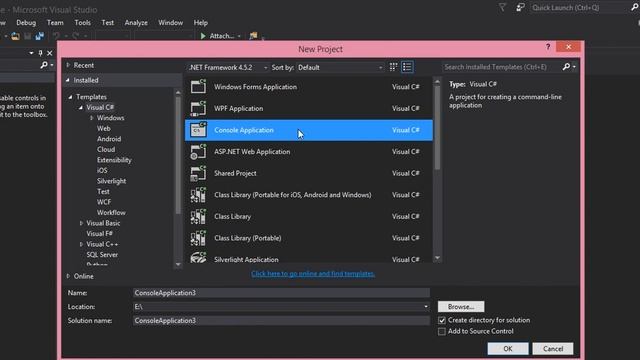Screen dimensions: 640x360
Task: Select the Android category in tree
Action: point(109,139)
